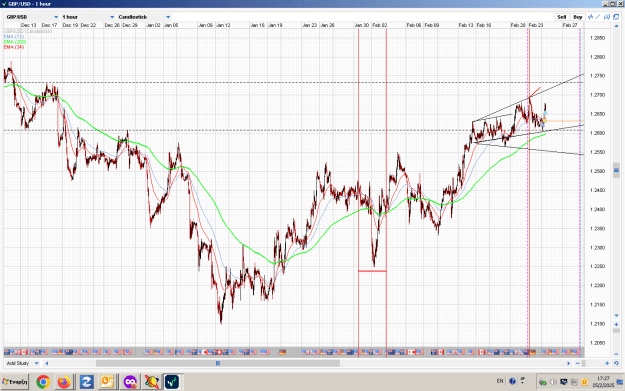
Task: Click the safely remove hardware tray icon
Action: click(542, 382)
